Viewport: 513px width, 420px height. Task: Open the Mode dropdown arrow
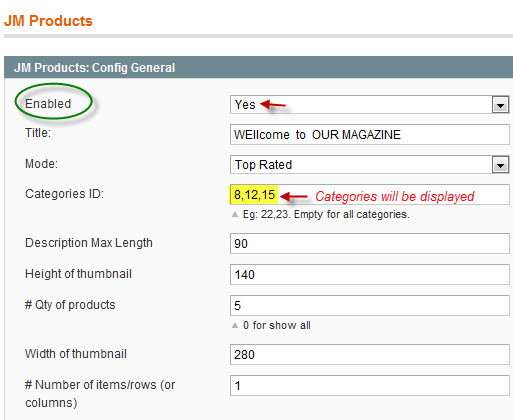click(500, 165)
